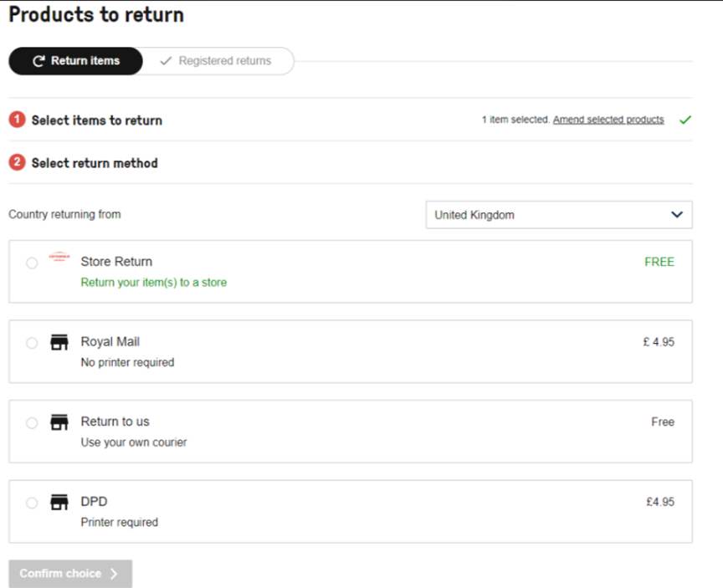Switch to the Registered returns tab
Screen dimensions: 723x588
point(218,61)
